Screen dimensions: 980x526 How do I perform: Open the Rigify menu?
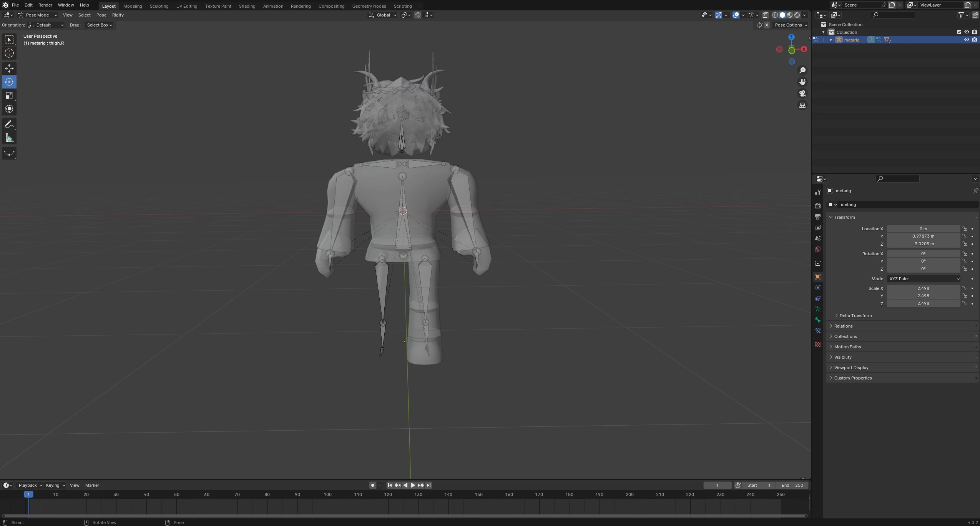coord(118,15)
